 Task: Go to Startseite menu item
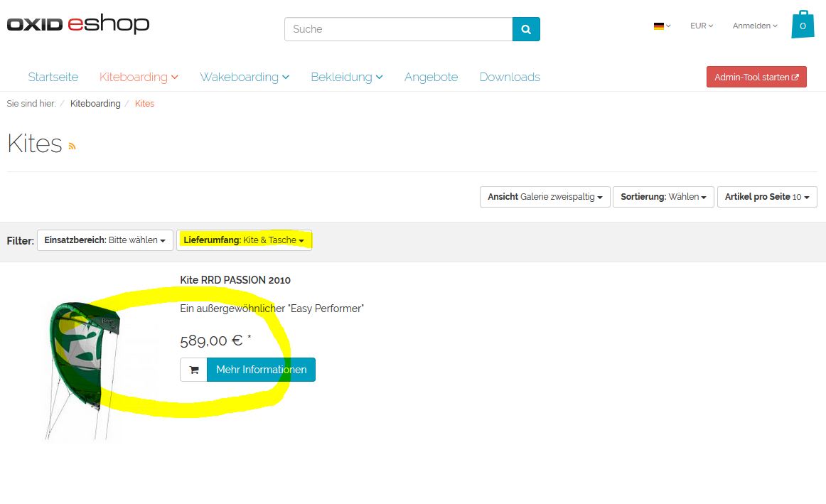point(53,77)
